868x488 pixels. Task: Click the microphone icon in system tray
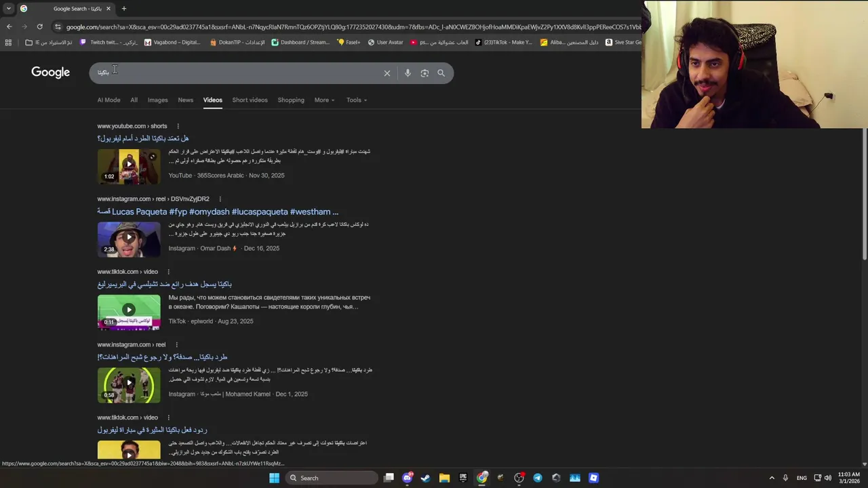(x=785, y=478)
